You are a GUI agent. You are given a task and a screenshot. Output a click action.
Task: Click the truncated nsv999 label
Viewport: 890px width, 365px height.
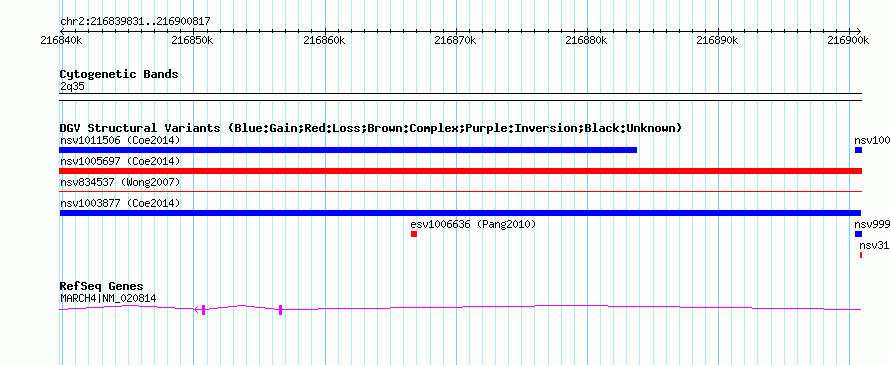872,224
